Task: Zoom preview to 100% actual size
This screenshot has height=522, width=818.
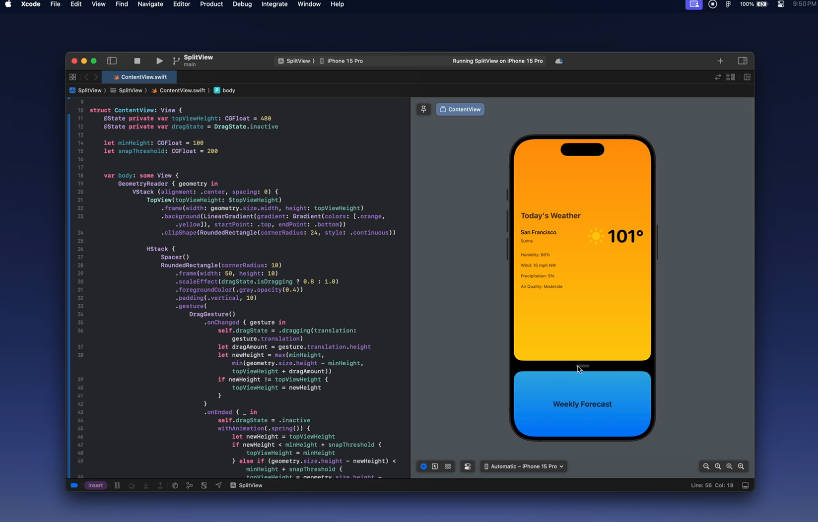Action: [718, 467]
